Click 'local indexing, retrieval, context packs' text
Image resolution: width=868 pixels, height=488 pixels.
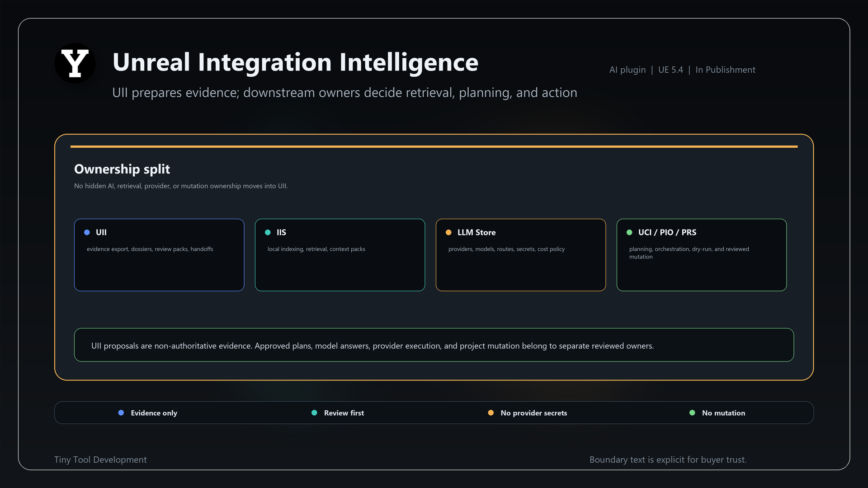pos(316,249)
